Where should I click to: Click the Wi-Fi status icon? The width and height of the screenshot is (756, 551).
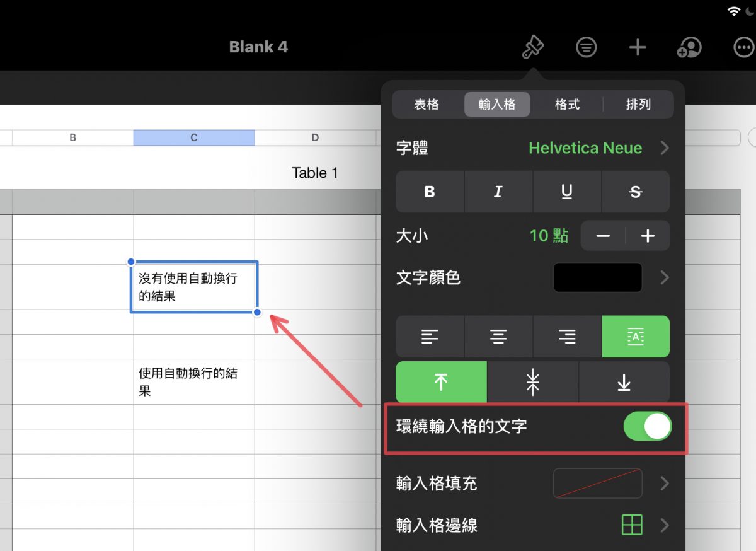pos(733,11)
